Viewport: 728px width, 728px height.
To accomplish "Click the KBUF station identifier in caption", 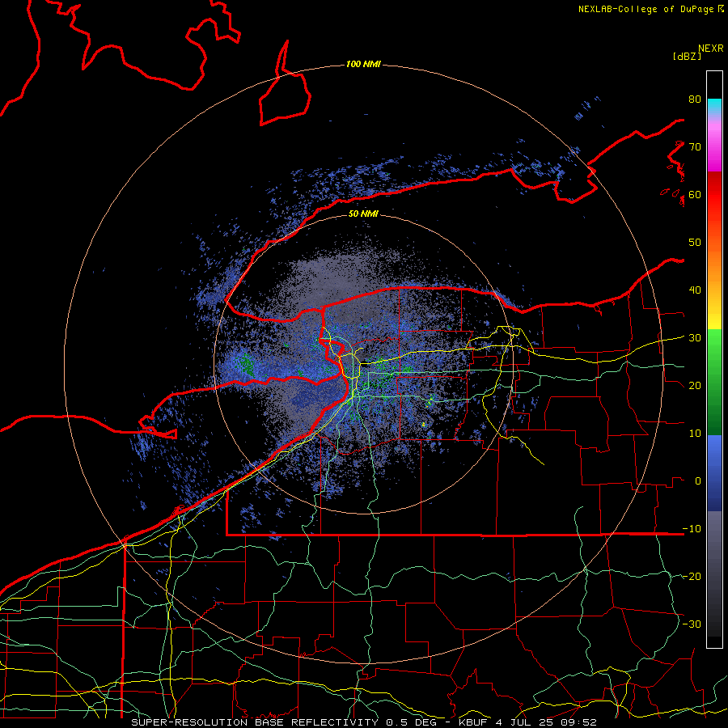I will click(476, 722).
